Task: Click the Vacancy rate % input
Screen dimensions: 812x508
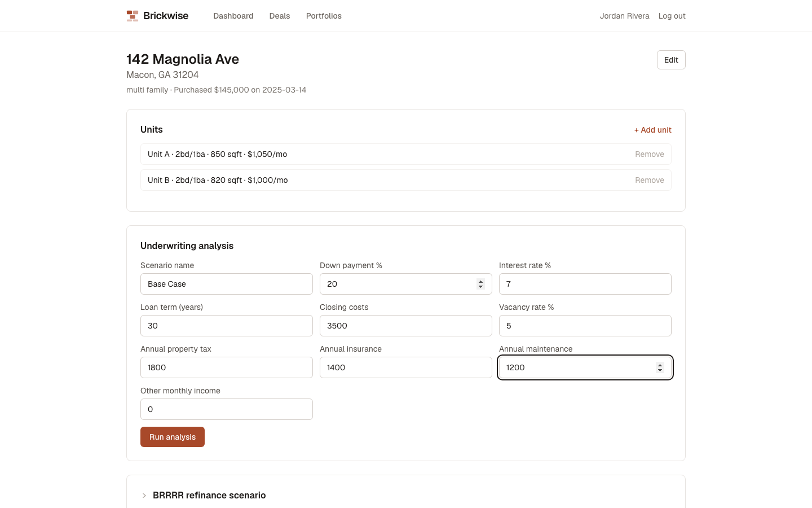Action: 585,326
